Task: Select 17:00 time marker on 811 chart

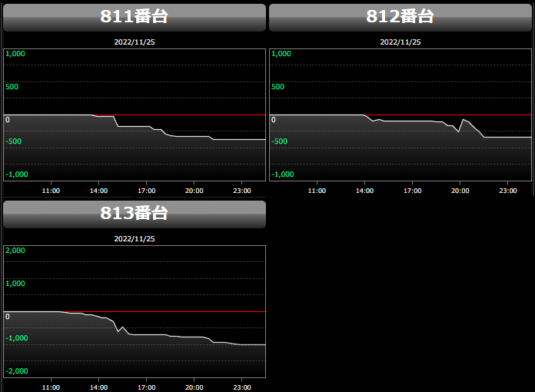Action: point(146,191)
